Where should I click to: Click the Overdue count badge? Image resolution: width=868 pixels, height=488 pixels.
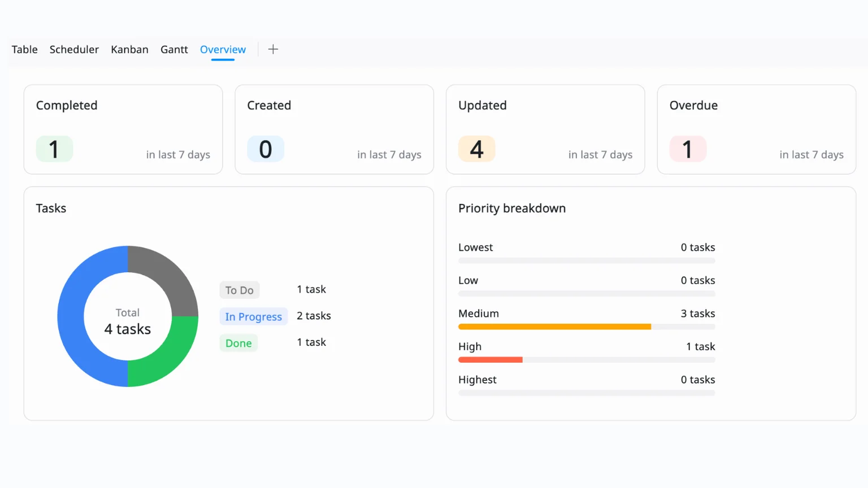(x=688, y=149)
